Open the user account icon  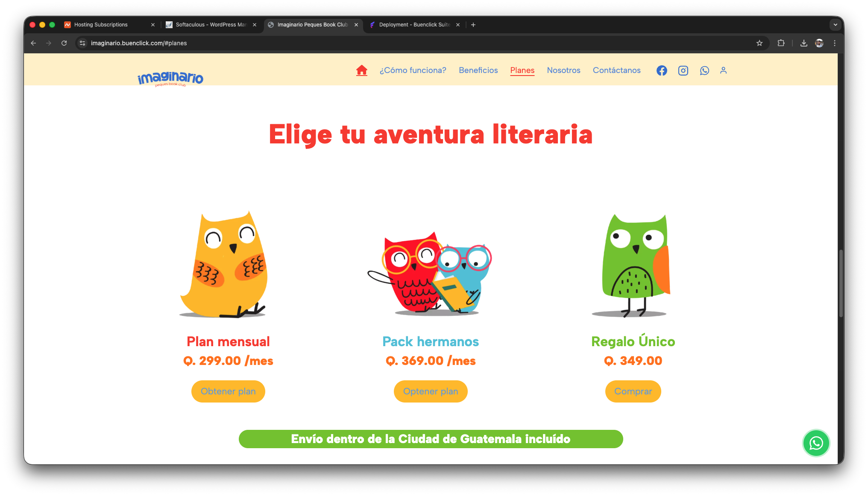(723, 70)
